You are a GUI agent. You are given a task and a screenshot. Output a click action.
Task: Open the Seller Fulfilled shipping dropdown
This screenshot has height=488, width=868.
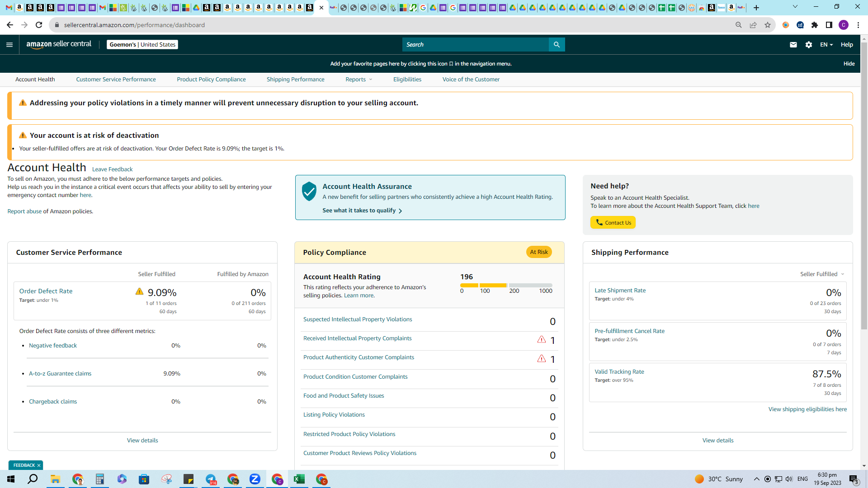pos(822,274)
